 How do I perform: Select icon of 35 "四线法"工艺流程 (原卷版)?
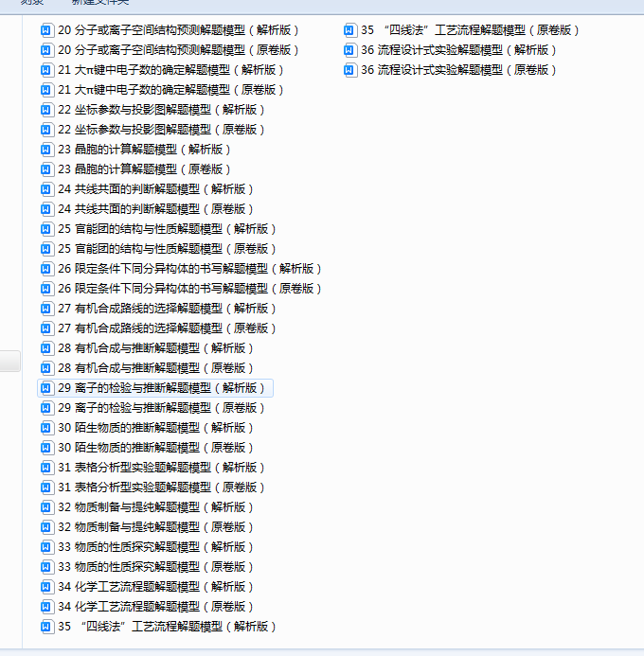(350, 29)
